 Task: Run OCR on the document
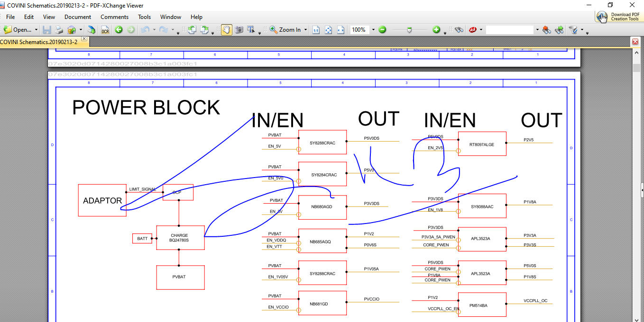[x=105, y=30]
